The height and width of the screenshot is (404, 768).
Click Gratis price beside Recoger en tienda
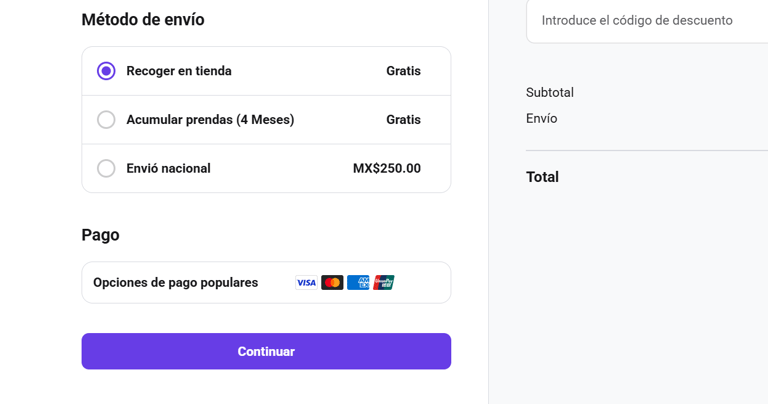tap(403, 71)
